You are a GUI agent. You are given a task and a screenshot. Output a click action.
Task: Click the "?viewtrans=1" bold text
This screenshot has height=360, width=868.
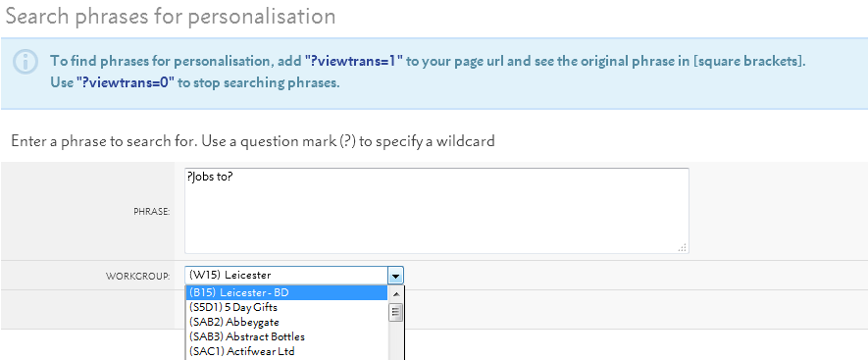pos(353,61)
